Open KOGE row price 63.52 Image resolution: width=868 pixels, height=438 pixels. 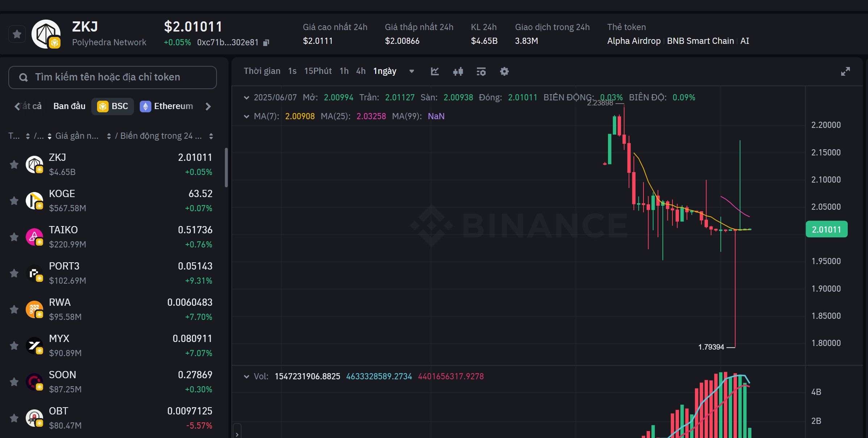pyautogui.click(x=200, y=194)
